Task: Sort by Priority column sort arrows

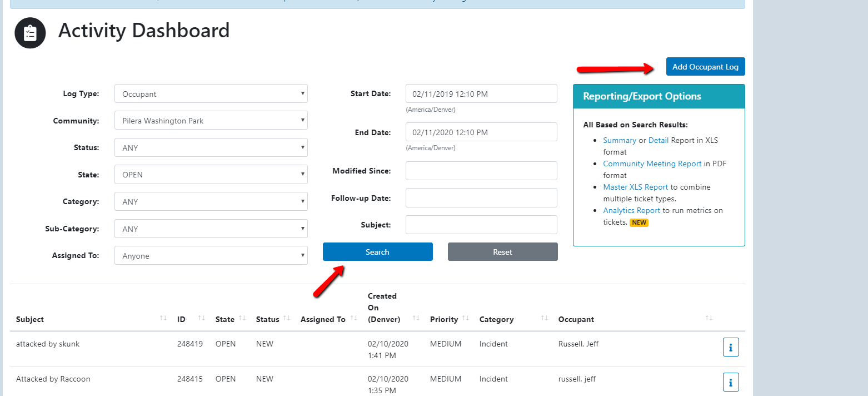Action: tap(466, 318)
